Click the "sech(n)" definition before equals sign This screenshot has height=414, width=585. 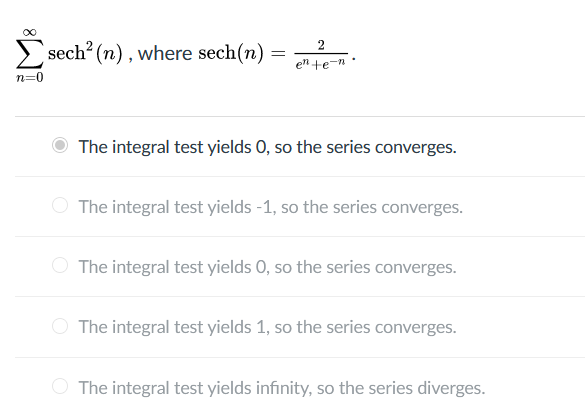[231, 53]
